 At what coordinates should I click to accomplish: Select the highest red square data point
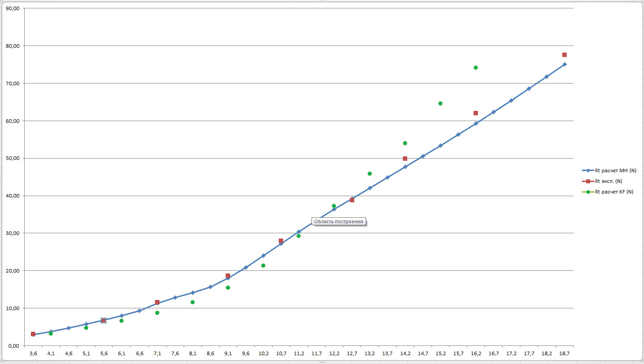[x=564, y=55]
